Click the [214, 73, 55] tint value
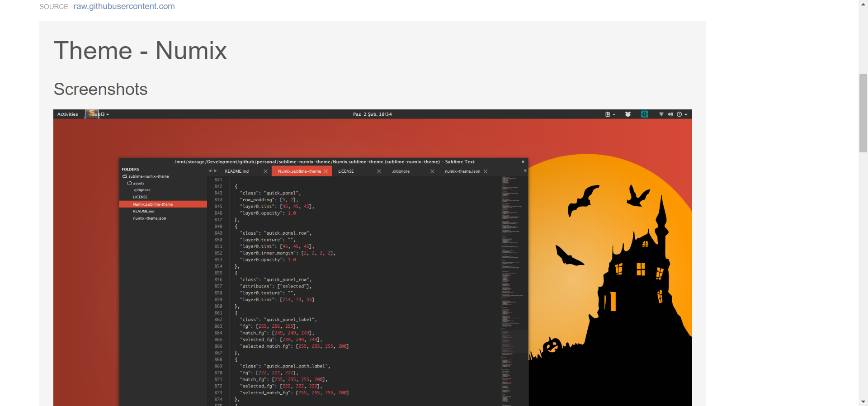This screenshot has height=406, width=868. [x=297, y=300]
